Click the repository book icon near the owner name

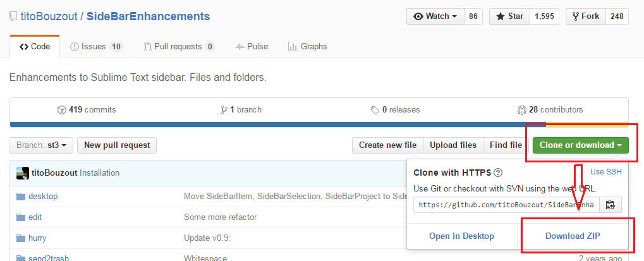tap(13, 16)
